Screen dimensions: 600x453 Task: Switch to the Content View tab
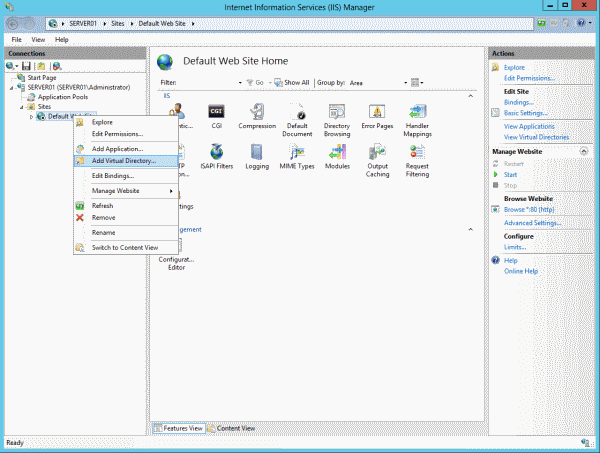pyautogui.click(x=232, y=429)
